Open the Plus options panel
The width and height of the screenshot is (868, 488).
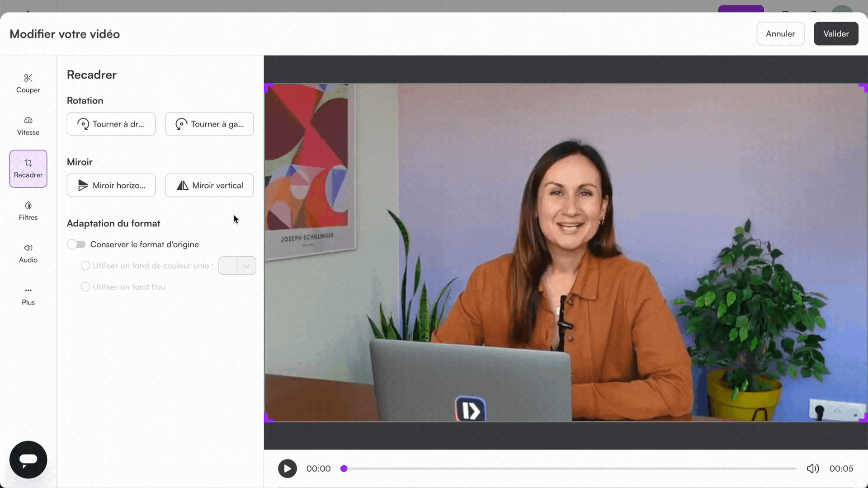(x=28, y=296)
